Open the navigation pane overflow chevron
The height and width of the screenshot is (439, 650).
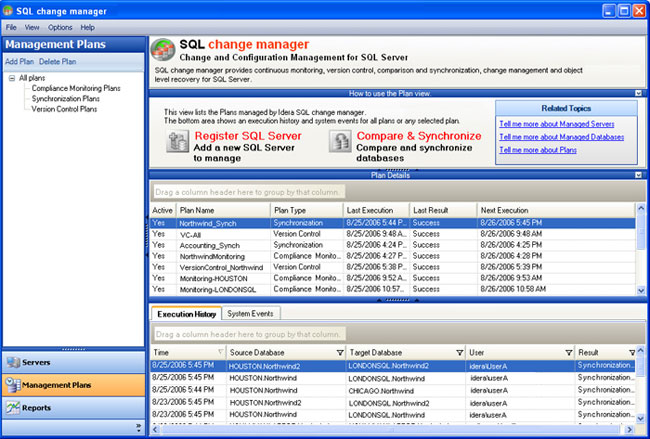tap(138, 427)
